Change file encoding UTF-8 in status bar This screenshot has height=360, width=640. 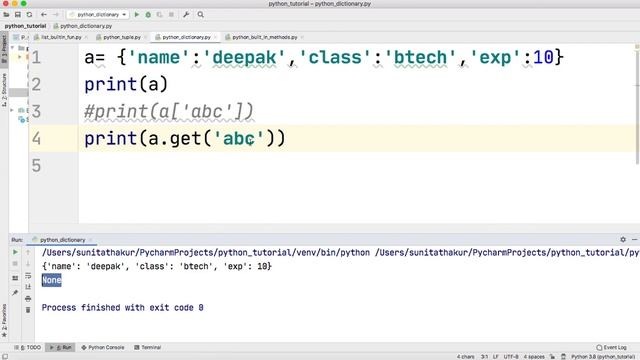click(x=511, y=357)
